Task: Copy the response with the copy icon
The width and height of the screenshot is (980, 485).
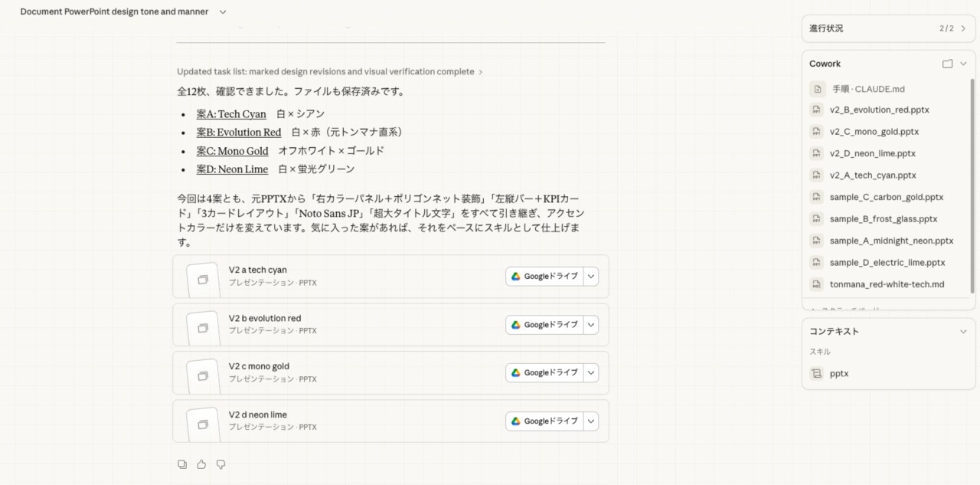Action: pyautogui.click(x=182, y=464)
